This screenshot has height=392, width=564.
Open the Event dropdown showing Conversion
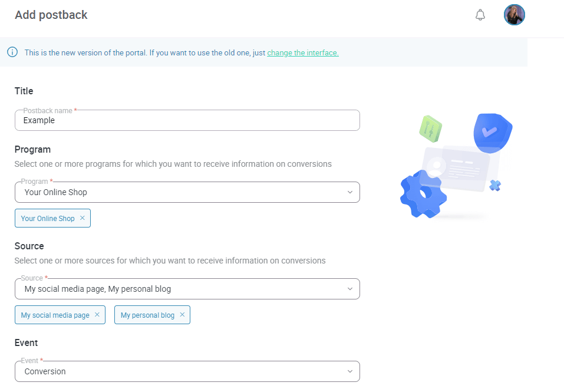coord(350,371)
